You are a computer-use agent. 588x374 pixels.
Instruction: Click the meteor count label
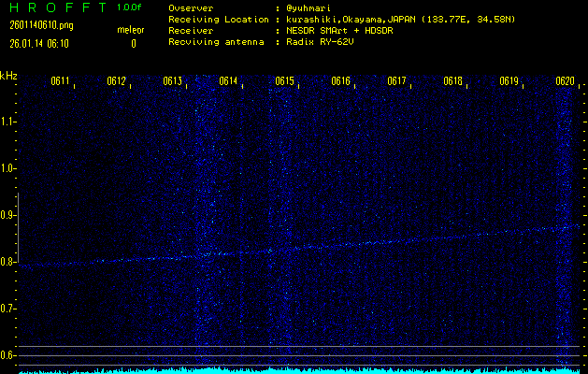coord(130,30)
